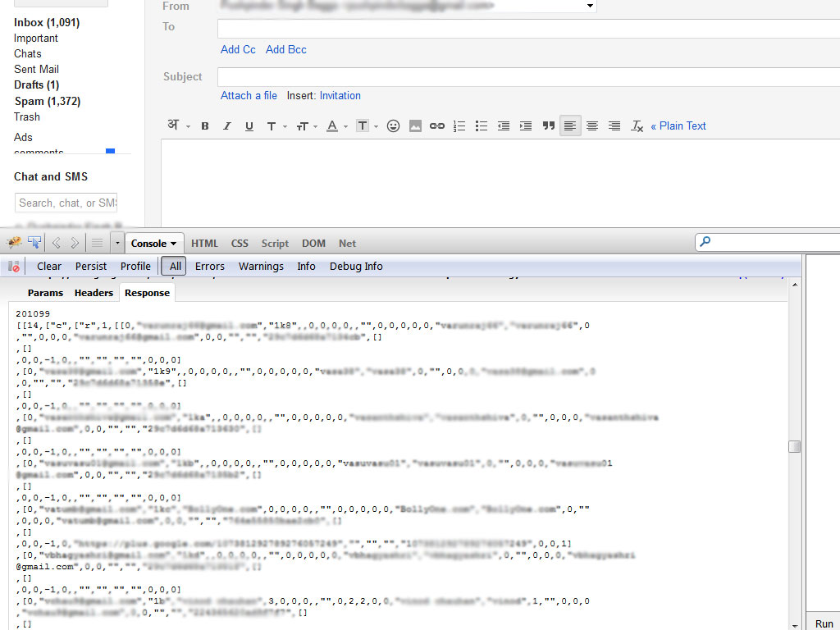The image size is (840, 630).
Task: Toggle bold formatting in compose toolbar
Action: [x=204, y=126]
